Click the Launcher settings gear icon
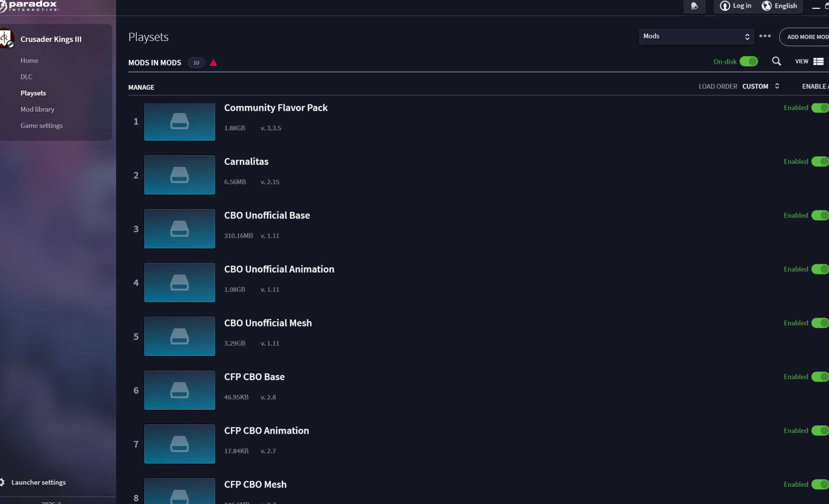Screen dimensions: 829x504 pos(3,482)
